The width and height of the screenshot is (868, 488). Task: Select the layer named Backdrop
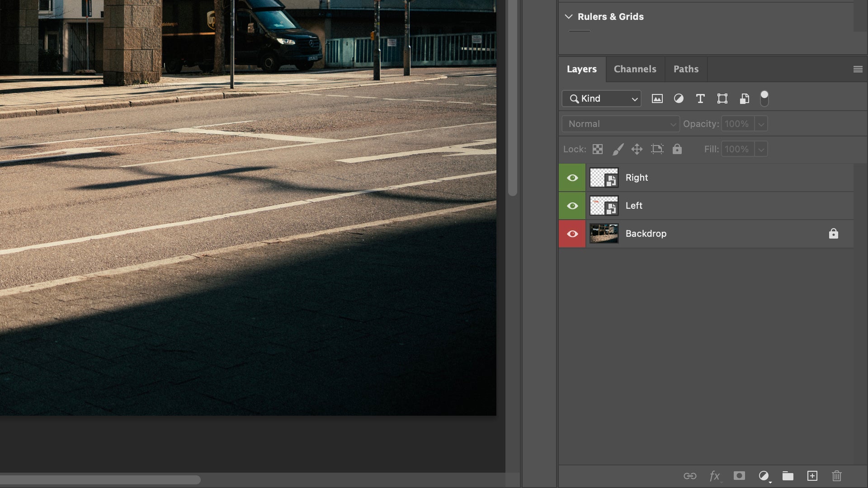click(x=646, y=234)
